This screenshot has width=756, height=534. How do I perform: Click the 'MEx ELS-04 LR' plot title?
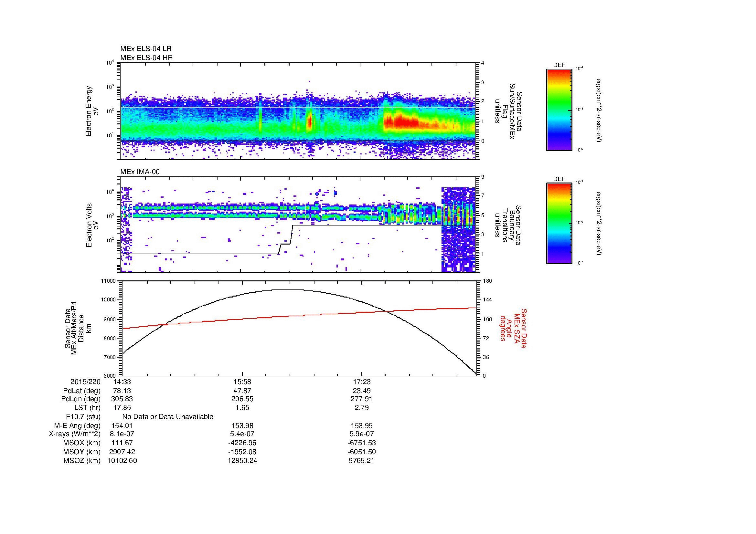pos(146,49)
